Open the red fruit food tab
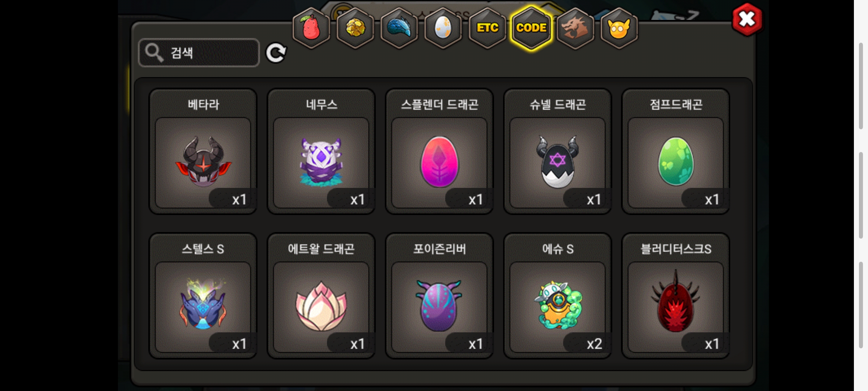 (311, 28)
